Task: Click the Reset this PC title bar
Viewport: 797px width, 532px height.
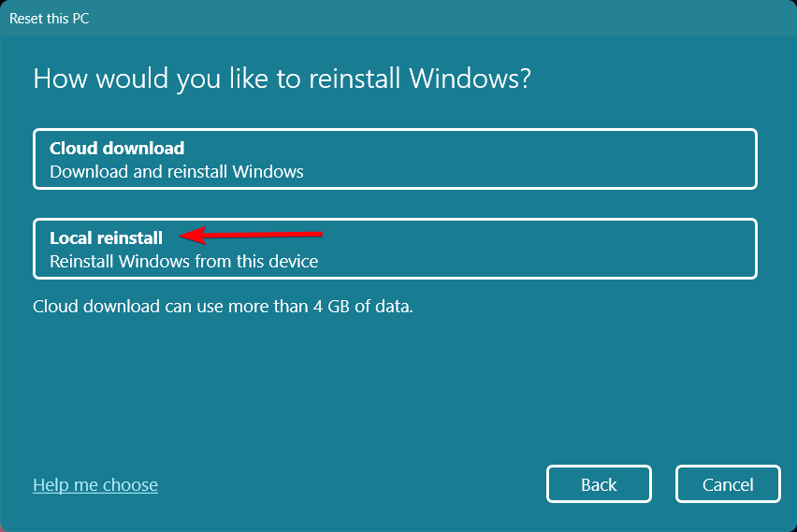Action: 398,18
